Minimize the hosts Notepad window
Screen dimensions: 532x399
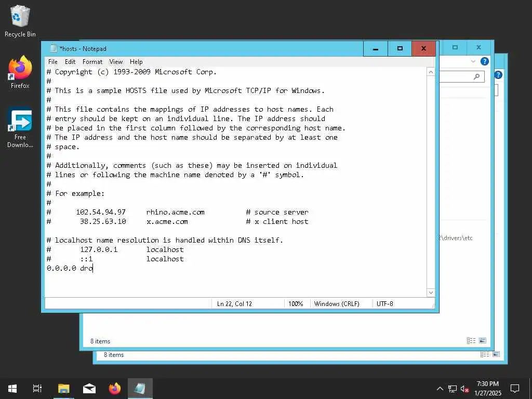pos(375,48)
